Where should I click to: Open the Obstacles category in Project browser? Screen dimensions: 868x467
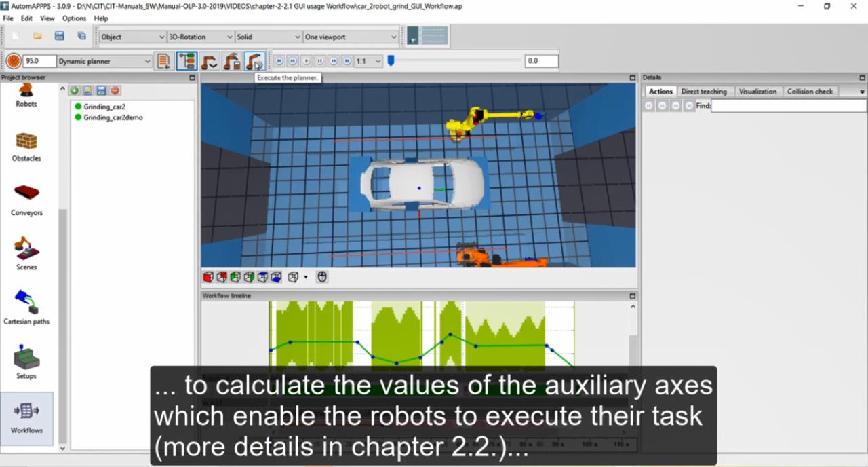(x=26, y=147)
